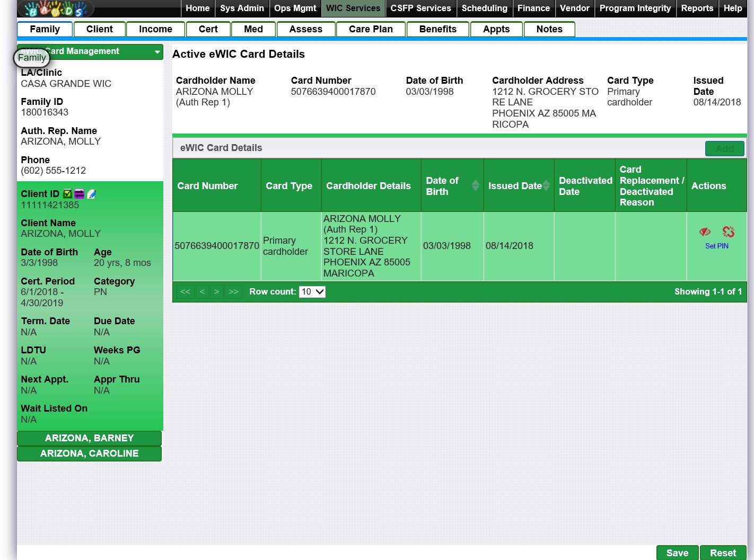Jump to first page of card results
Screen dimensions: 754x560
(185, 292)
